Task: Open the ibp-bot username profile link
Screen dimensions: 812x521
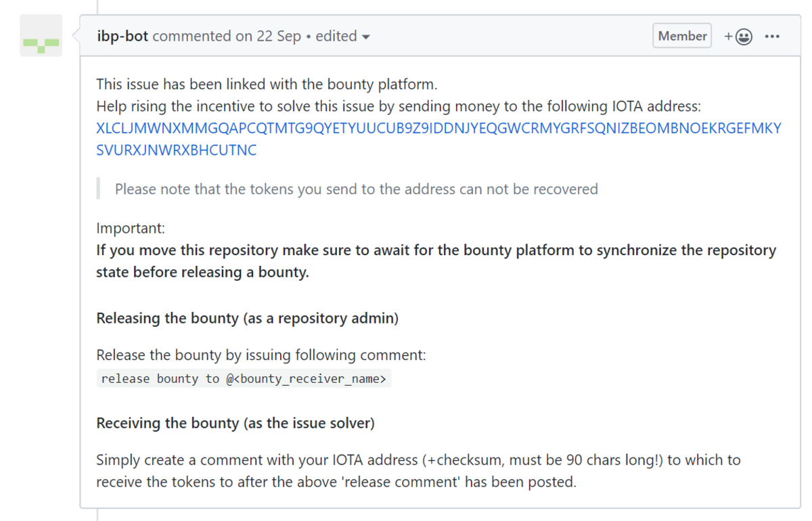Action: tap(122, 36)
